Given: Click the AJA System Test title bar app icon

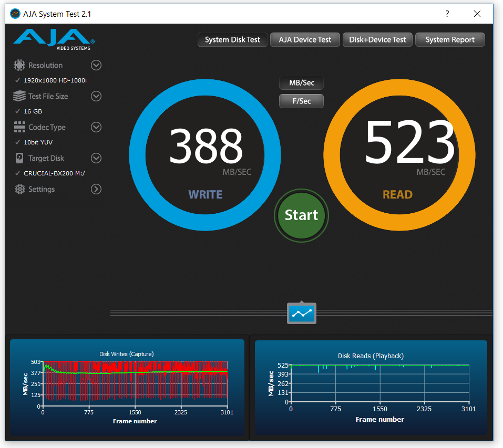Looking at the screenshot, I should pos(15,14).
